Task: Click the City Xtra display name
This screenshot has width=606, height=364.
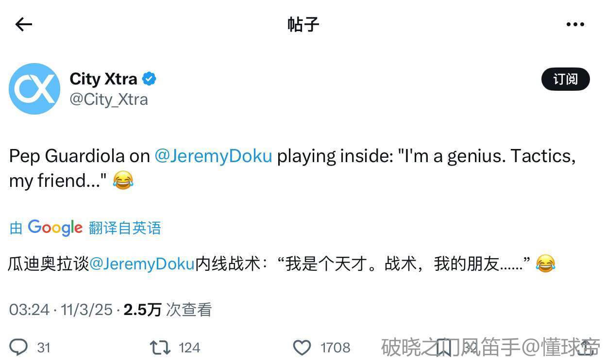Action: [103, 79]
